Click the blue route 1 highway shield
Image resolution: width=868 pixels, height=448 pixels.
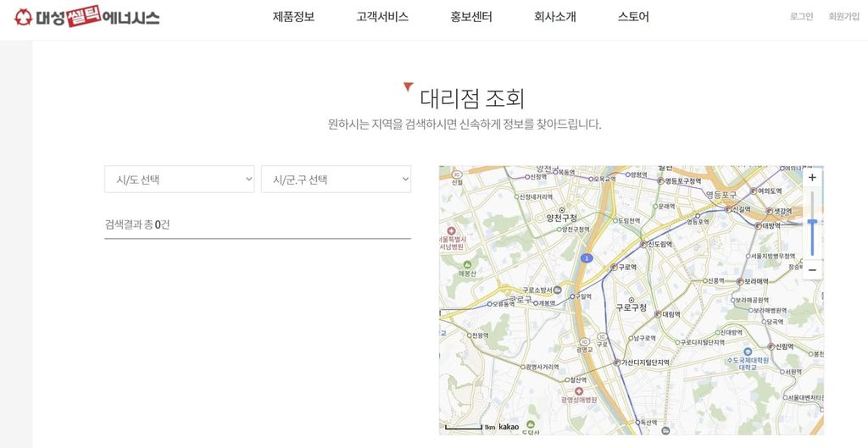coord(587,258)
